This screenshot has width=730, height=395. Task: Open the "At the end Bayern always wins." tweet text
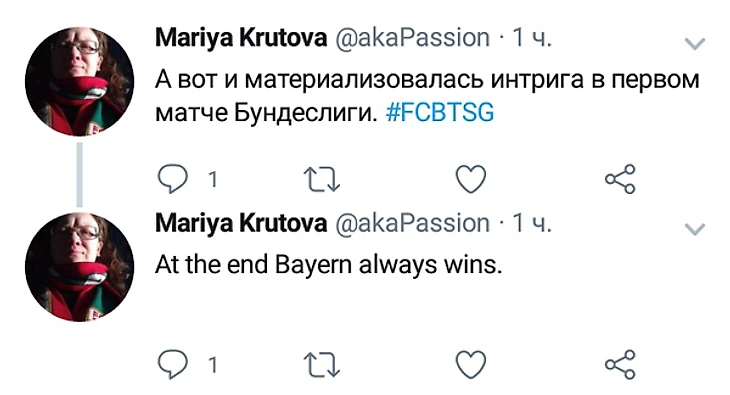pos(329,265)
